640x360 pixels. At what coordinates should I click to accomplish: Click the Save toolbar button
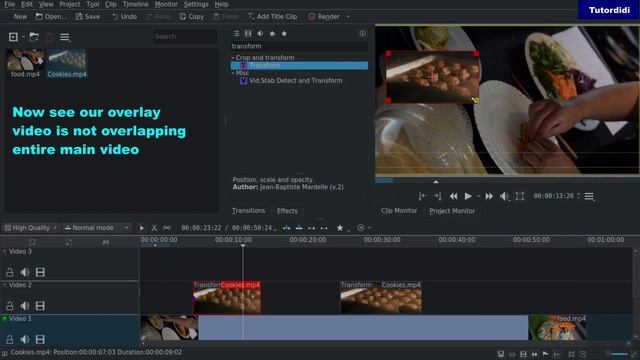(88, 17)
